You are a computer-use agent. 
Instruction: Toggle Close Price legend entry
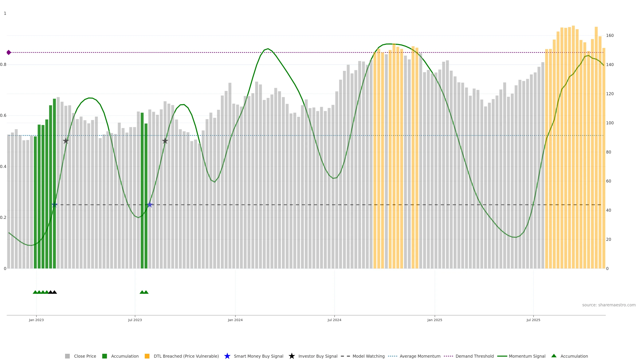85,356
